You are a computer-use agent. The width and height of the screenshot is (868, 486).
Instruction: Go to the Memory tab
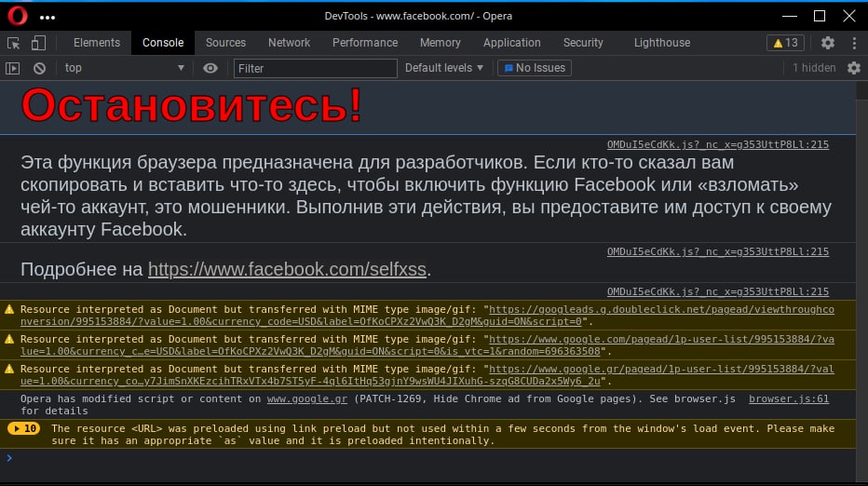pyautogui.click(x=441, y=43)
